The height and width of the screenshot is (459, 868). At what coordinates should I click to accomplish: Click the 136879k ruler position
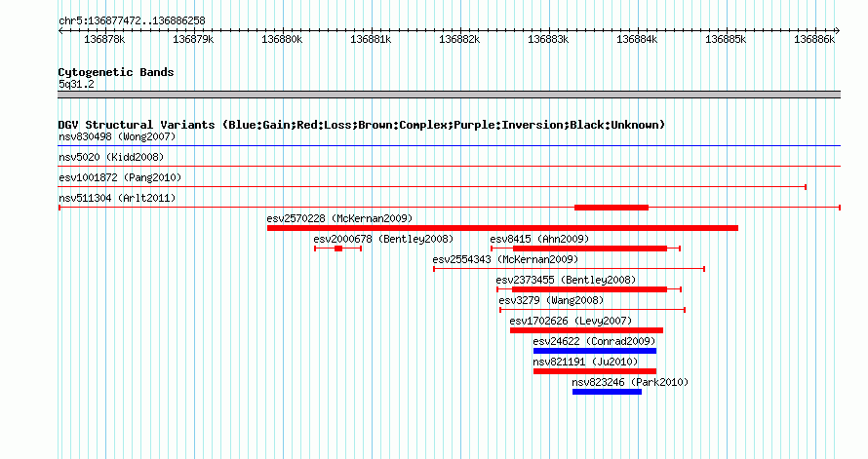click(193, 39)
